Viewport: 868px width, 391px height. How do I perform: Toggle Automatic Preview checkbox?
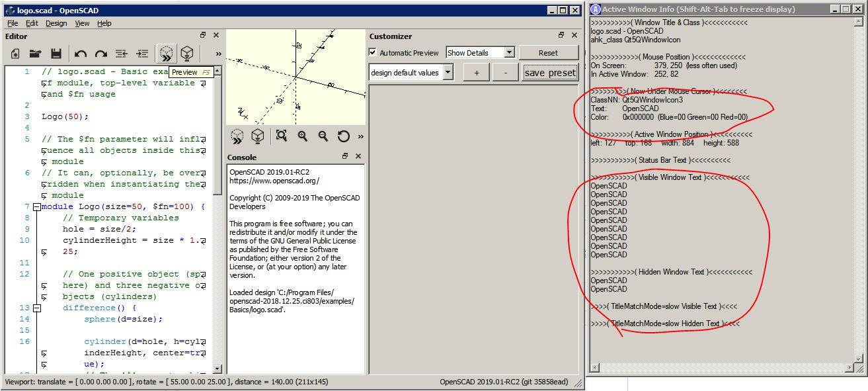[373, 52]
